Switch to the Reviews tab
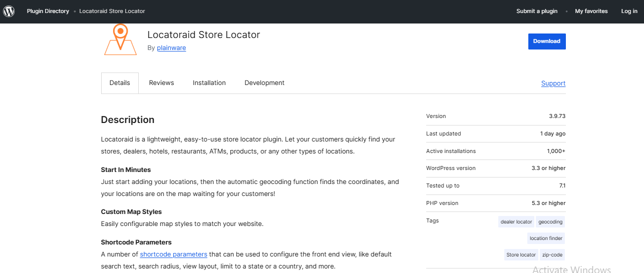 click(x=161, y=83)
